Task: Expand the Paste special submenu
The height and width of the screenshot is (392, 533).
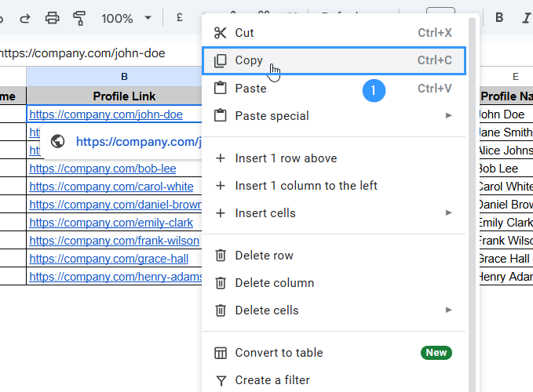Action: tap(334, 116)
